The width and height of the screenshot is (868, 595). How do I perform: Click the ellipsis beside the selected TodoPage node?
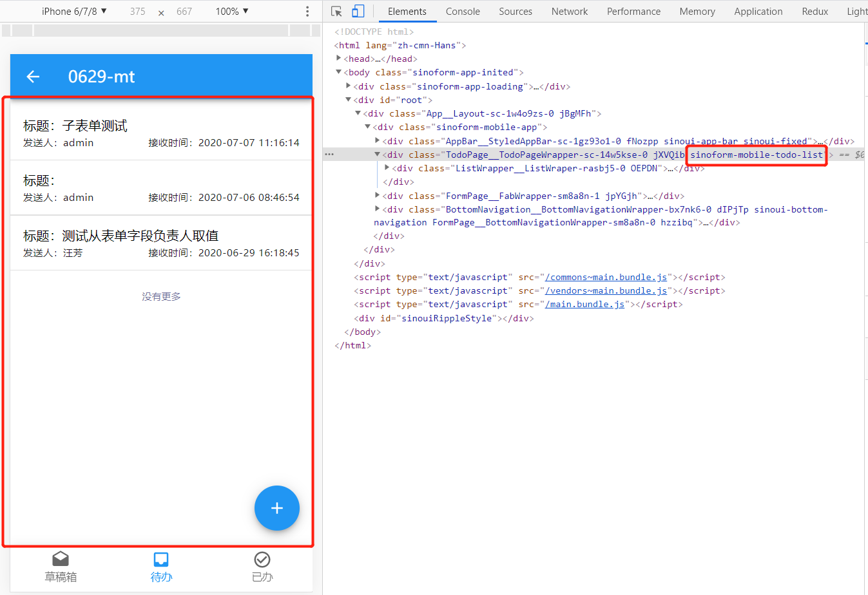(329, 155)
